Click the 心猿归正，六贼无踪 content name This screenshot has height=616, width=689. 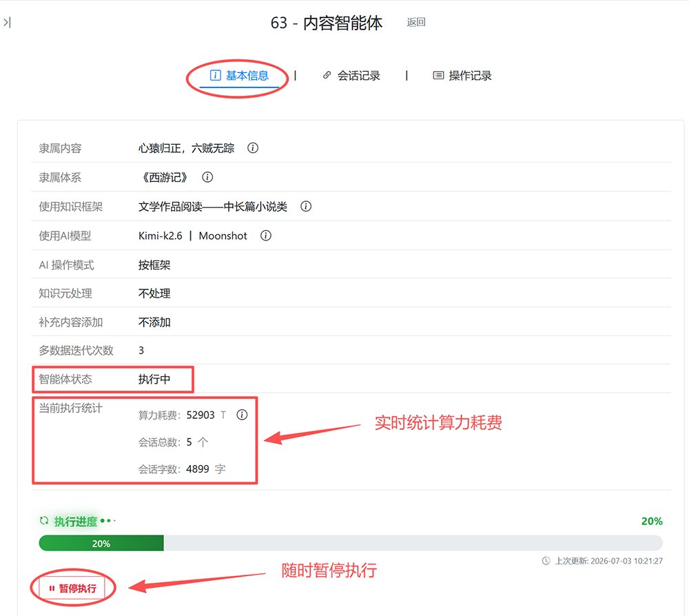click(186, 148)
